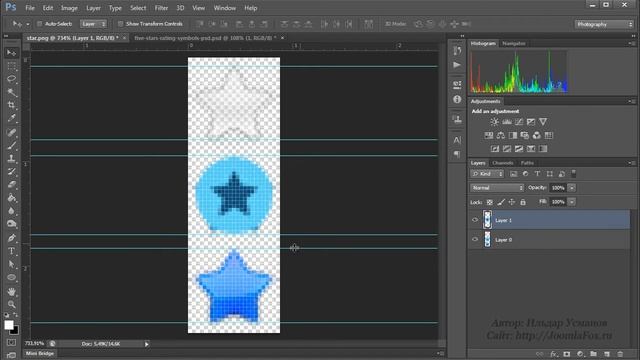The height and width of the screenshot is (360, 640).
Task: Open Histogram panel options menu
Action: [x=631, y=43]
